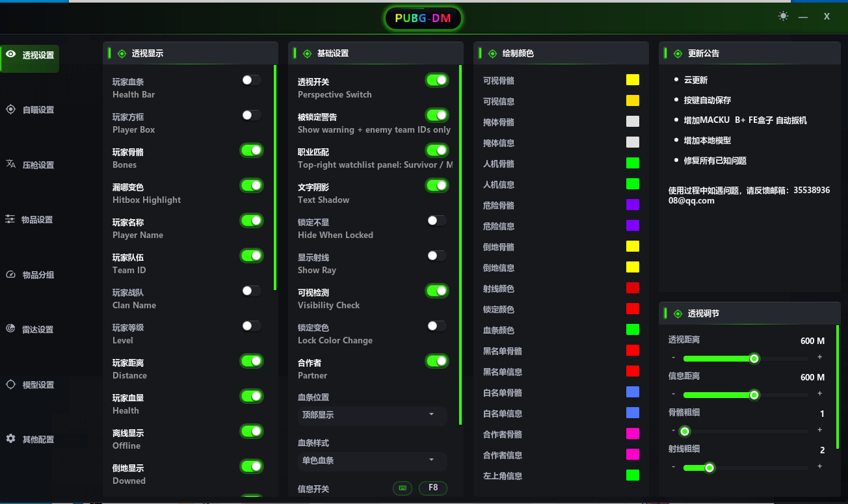Open the 血条位置 dropdown showing 顶部显示
Viewport: 848px width, 504px height.
pyautogui.click(x=373, y=415)
